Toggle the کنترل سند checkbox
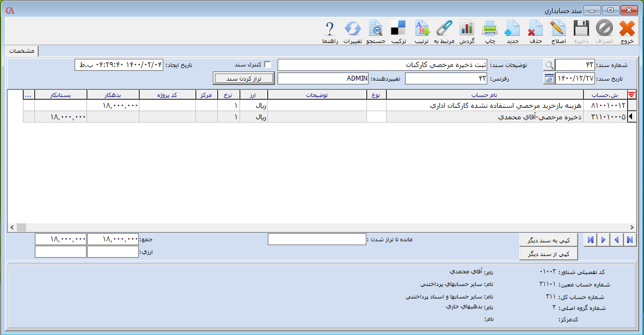644x335 pixels. 267,65
